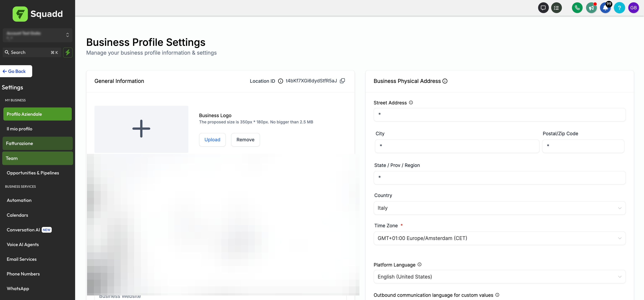The width and height of the screenshot is (644, 300).
Task: Click the Upload logo button
Action: [212, 140]
